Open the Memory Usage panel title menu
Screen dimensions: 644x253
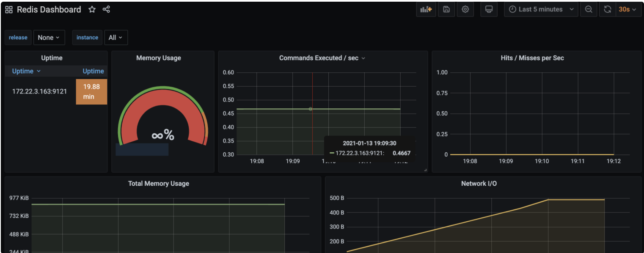click(159, 58)
